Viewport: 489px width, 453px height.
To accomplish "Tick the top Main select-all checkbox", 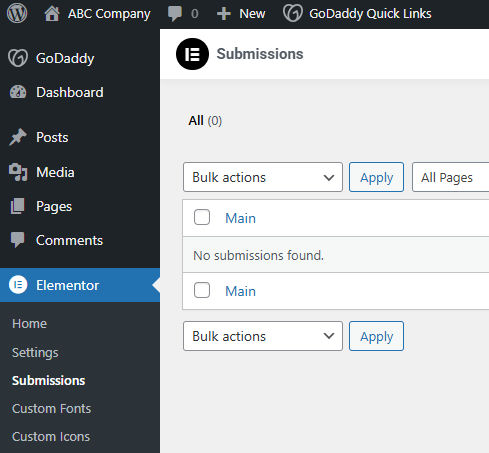I will point(202,217).
